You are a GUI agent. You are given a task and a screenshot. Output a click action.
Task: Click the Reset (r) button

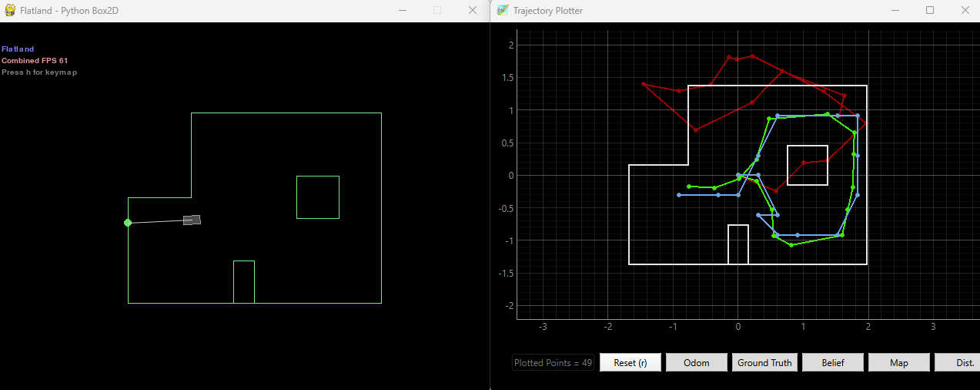click(630, 362)
